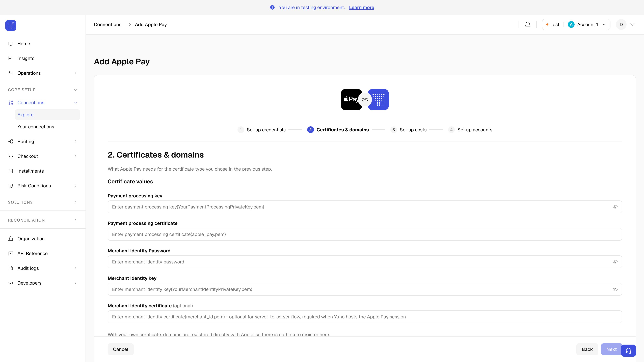The width and height of the screenshot is (644, 362).
Task: Click the Operations arrows icon
Action: click(11, 73)
